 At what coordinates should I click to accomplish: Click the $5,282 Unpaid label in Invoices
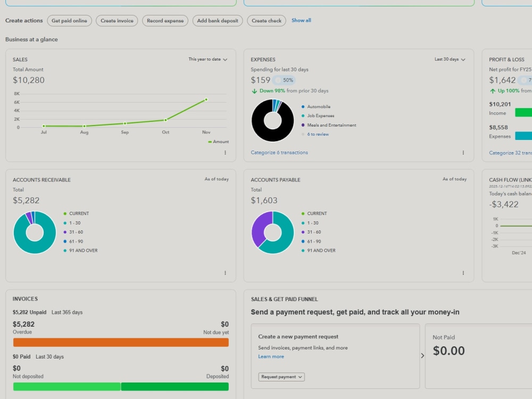click(29, 312)
